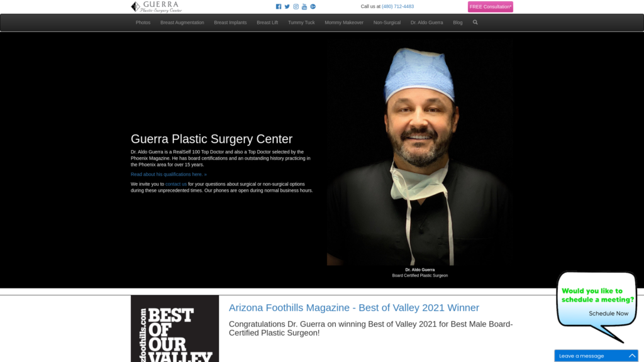The image size is (644, 362).
Task: Open the Blog menu item
Action: (x=458, y=23)
